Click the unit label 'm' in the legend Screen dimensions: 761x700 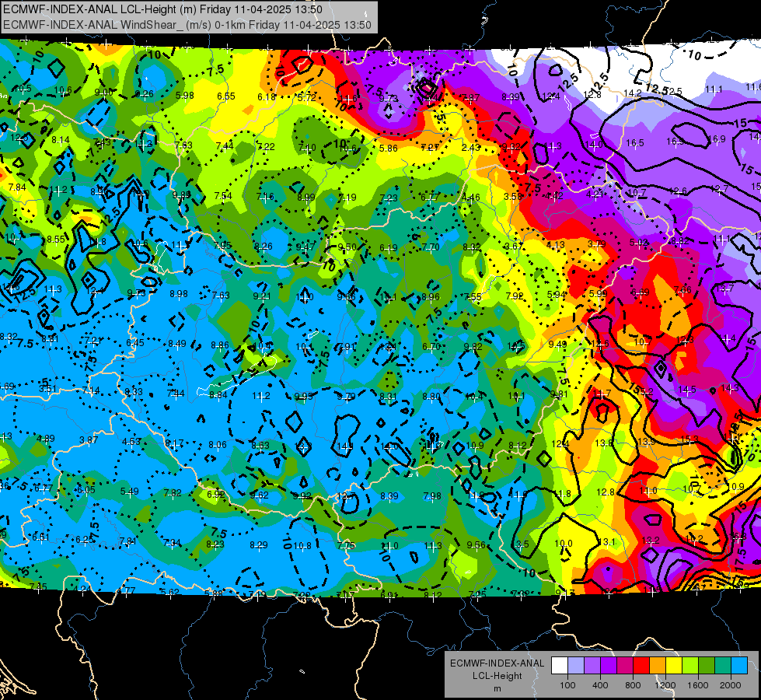[x=497, y=688]
